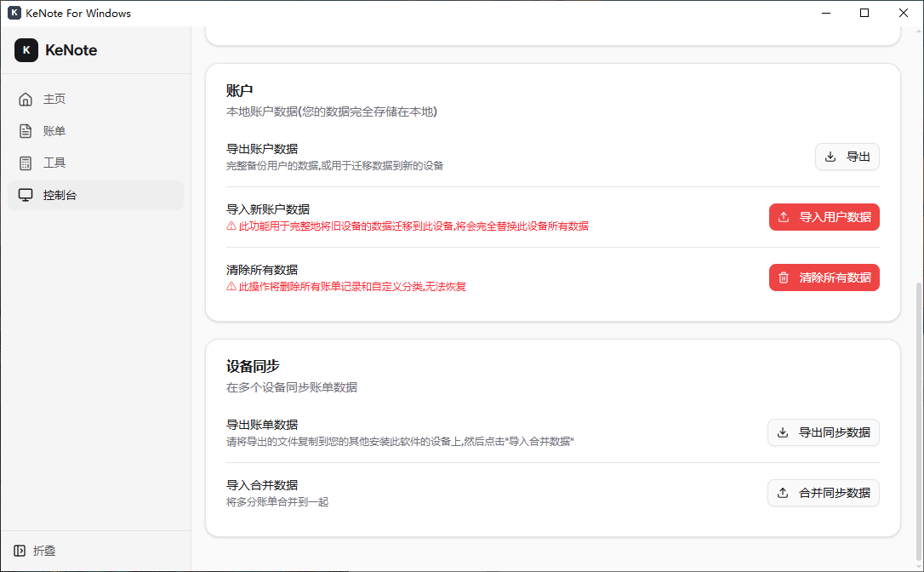This screenshot has height=572, width=924.
Task: Click warning triangle icon before 此功能用于完整地
Action: click(x=231, y=226)
